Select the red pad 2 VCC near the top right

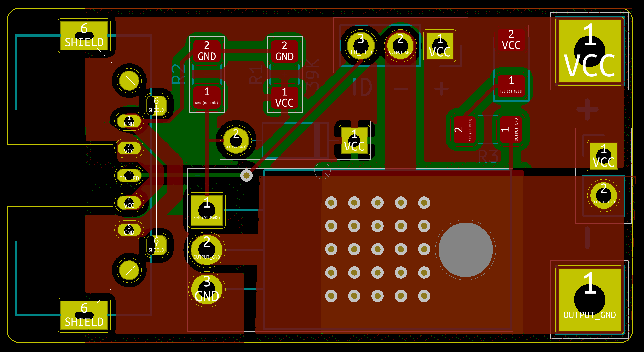click(x=511, y=40)
